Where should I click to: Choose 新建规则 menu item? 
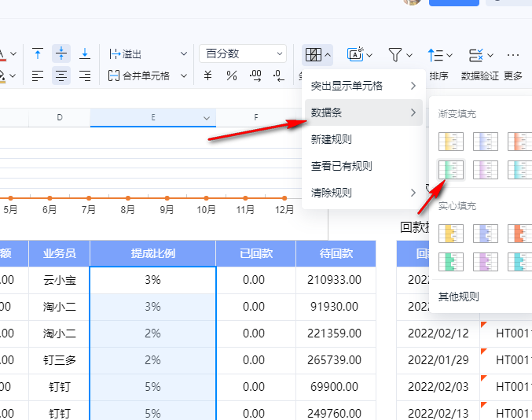click(x=364, y=139)
